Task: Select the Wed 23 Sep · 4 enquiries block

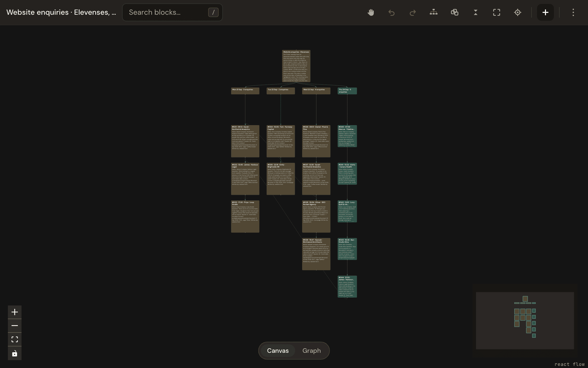Action: point(316,91)
